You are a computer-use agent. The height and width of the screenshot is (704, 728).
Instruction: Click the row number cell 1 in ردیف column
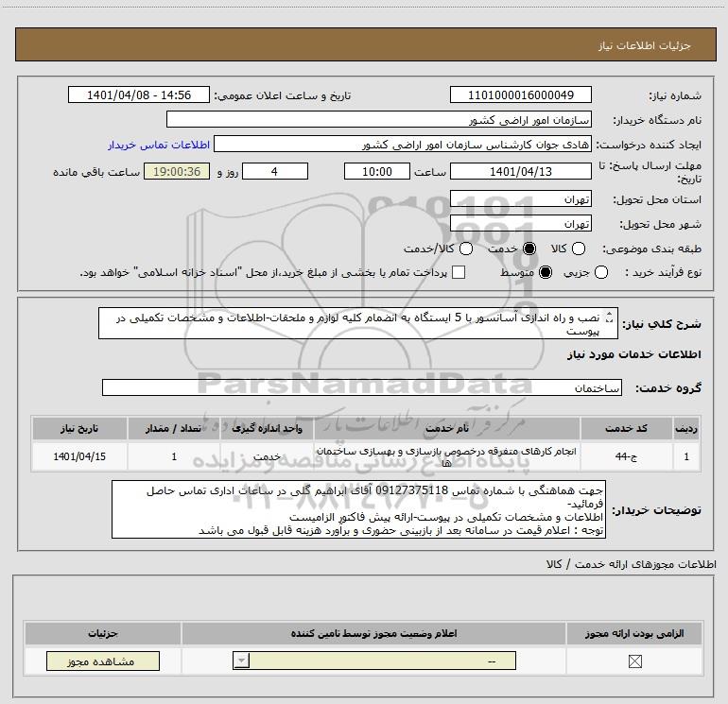(x=686, y=456)
